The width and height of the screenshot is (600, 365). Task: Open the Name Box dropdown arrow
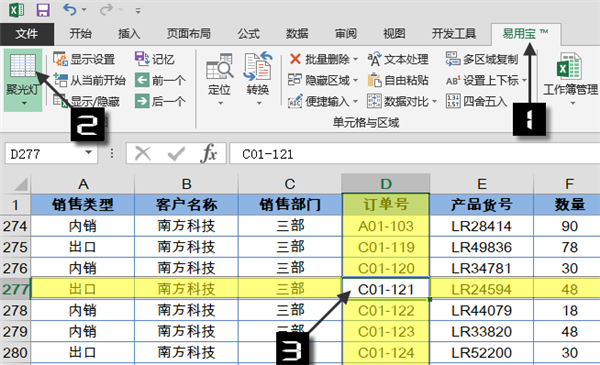coord(89,153)
